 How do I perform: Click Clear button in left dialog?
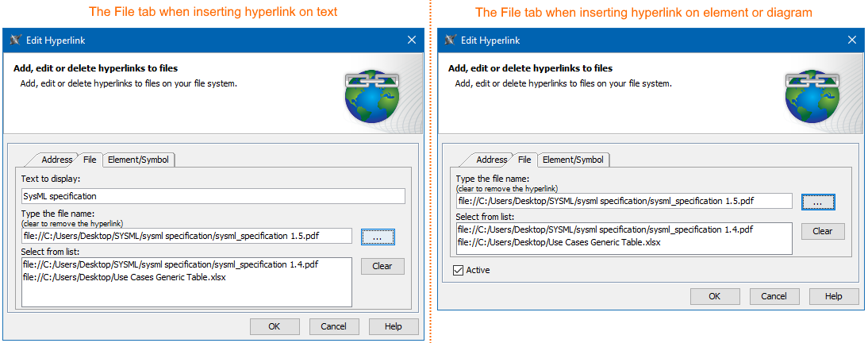coord(382,266)
